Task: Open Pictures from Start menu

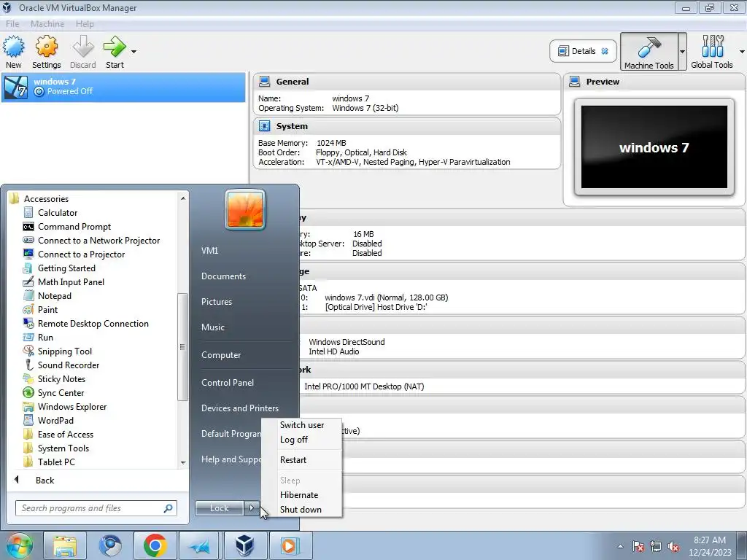Action: coord(216,301)
